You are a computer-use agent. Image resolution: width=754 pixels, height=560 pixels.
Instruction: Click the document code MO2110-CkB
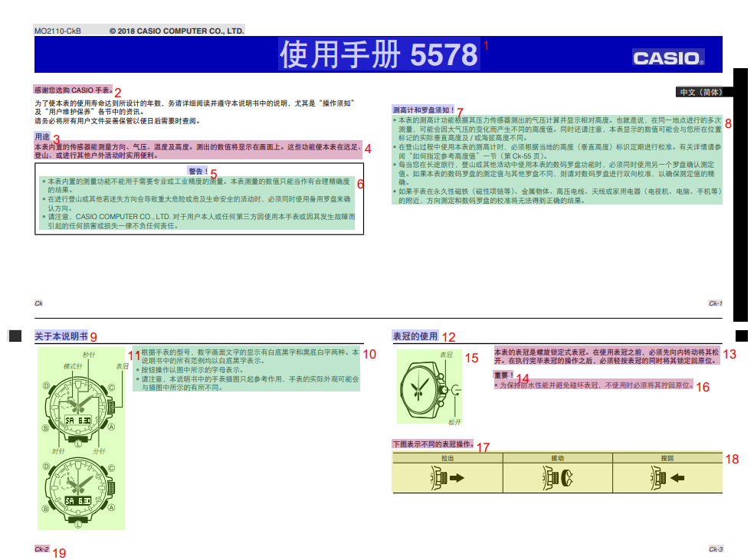point(57,31)
